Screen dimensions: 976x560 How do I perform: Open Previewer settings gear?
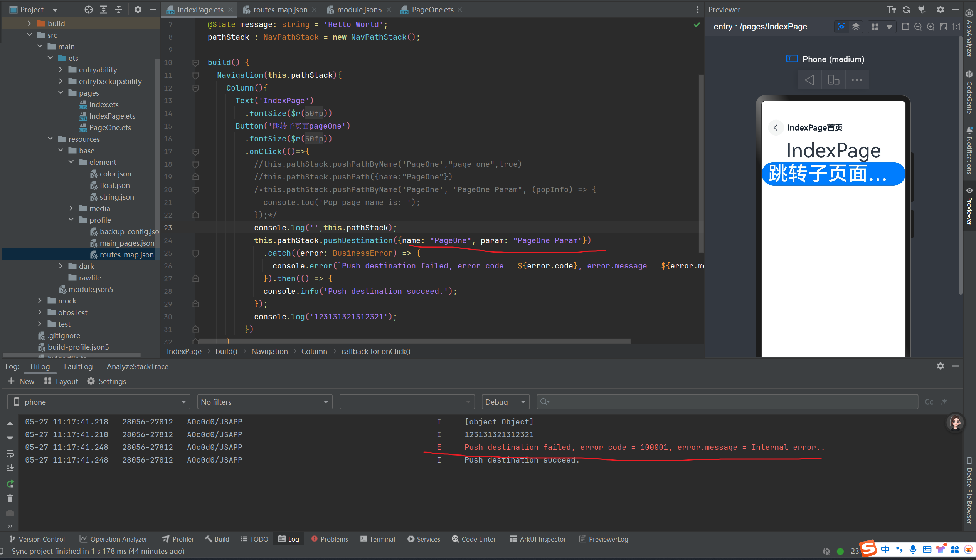(x=941, y=10)
